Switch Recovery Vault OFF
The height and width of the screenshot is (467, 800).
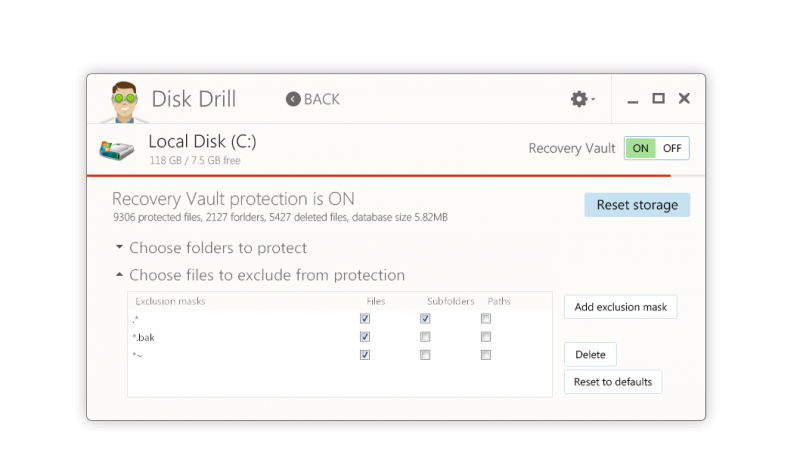tap(672, 148)
